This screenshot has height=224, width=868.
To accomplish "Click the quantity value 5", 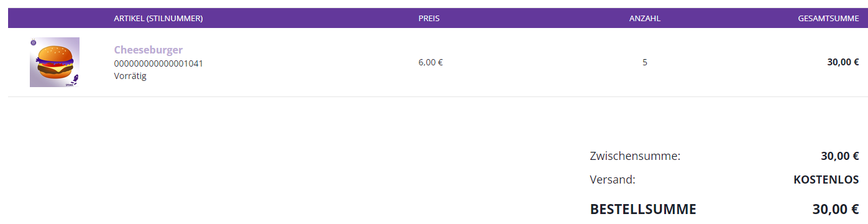I will click(x=645, y=62).
